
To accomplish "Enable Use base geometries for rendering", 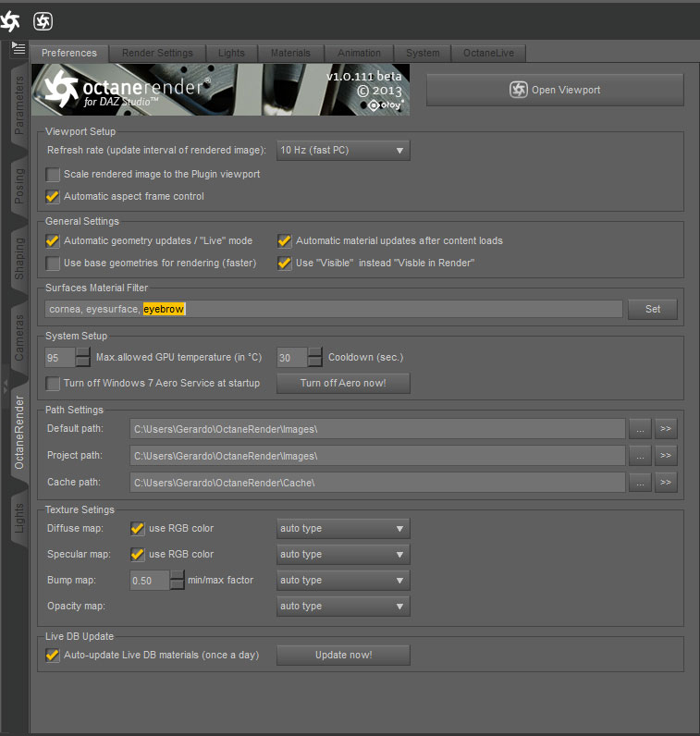I will point(53,263).
